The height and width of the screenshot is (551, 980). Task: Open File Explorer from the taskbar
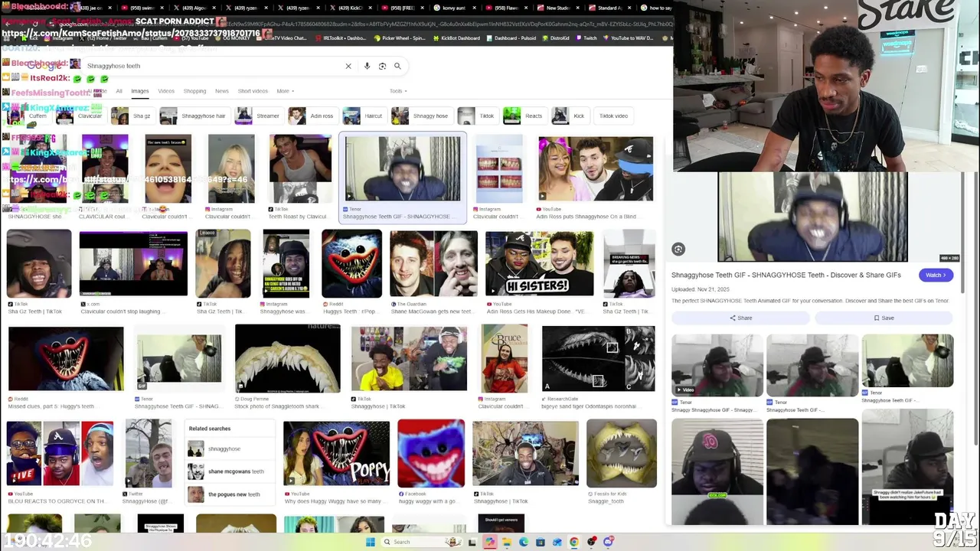(x=506, y=542)
